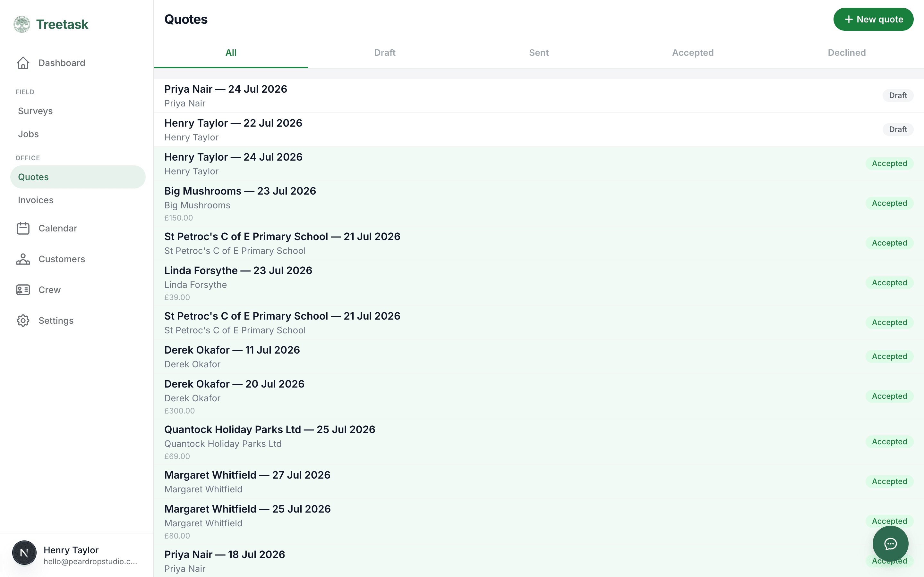Image resolution: width=924 pixels, height=577 pixels.
Task: Click the Treetask tree logo icon
Action: point(22,24)
